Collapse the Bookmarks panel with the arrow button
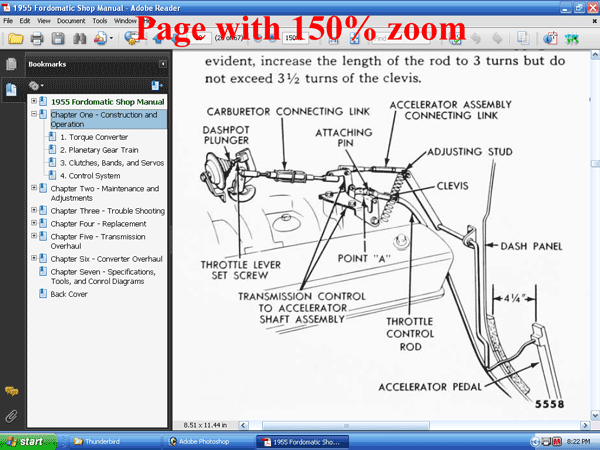 [163, 64]
